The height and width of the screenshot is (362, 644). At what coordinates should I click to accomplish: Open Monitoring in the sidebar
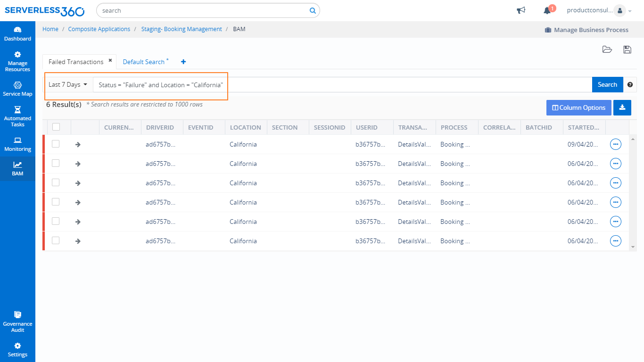click(x=17, y=144)
